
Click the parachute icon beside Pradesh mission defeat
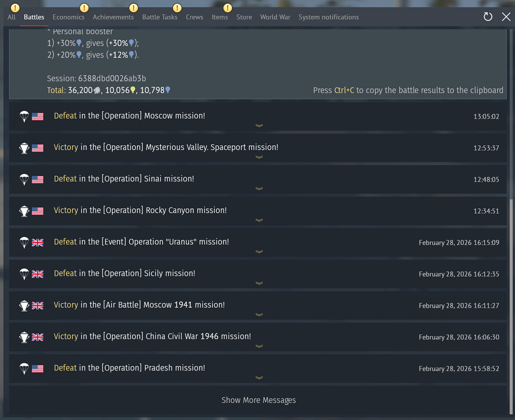[x=24, y=368]
